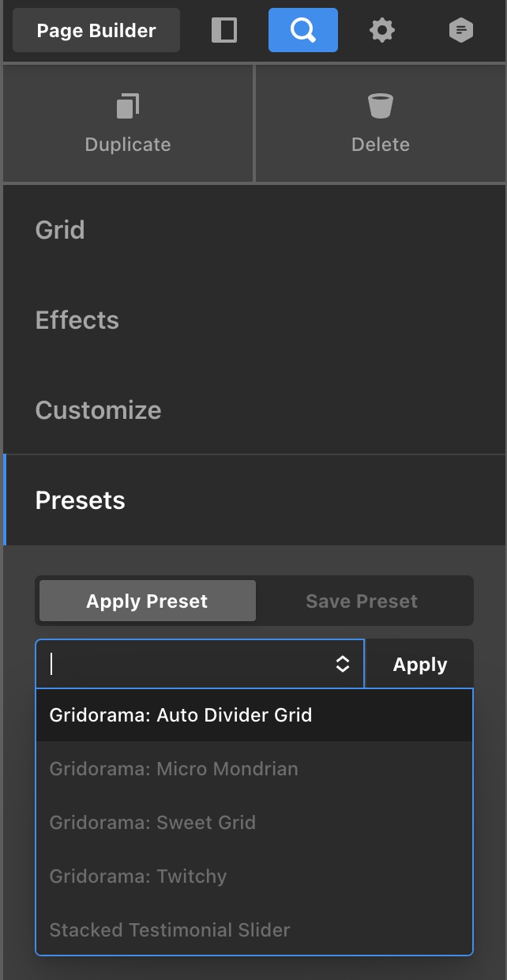This screenshot has height=980, width=507.
Task: Open the settings gear icon
Action: click(382, 30)
